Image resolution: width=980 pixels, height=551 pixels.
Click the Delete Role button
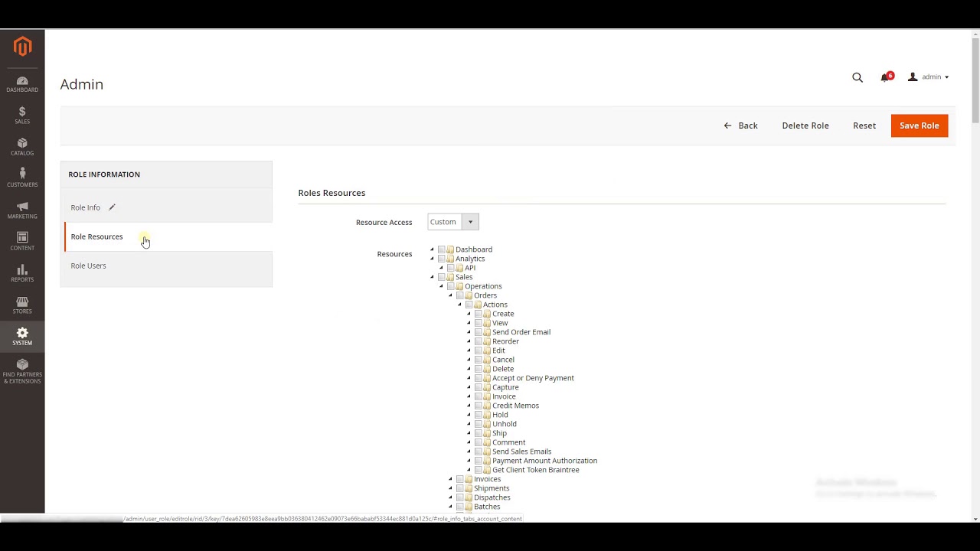(x=805, y=126)
